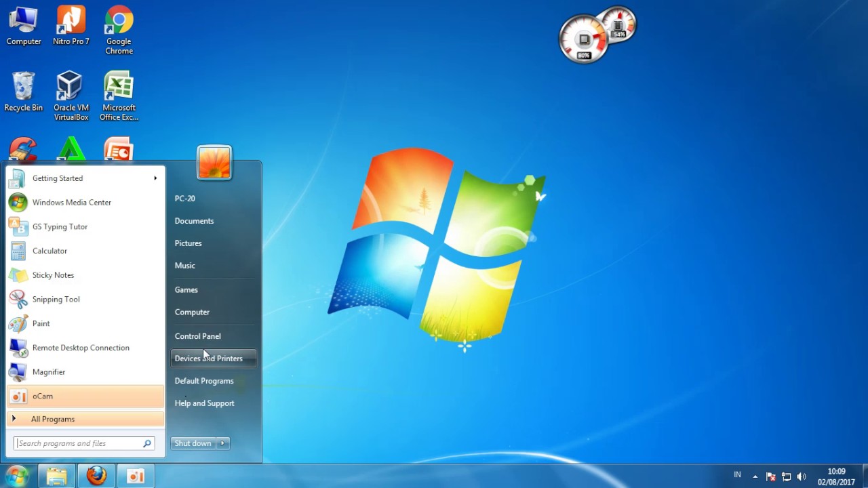Image resolution: width=868 pixels, height=488 pixels.
Task: Click the volume speaker tray icon
Action: tap(802, 476)
